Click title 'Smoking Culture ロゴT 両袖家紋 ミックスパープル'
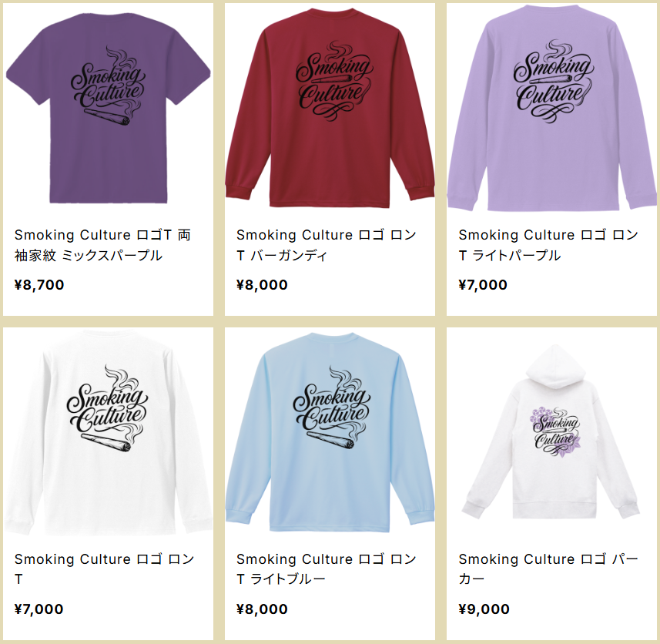The image size is (660, 644). (102, 245)
